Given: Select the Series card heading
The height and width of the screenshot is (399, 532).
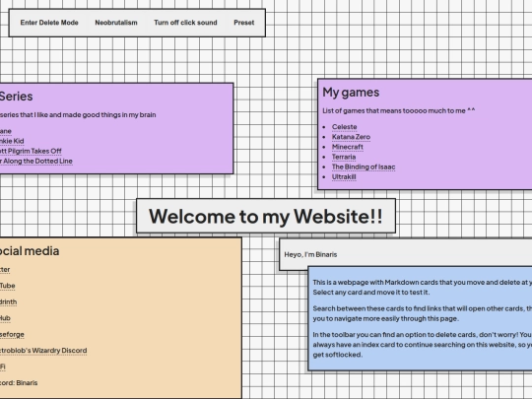Looking at the screenshot, I should (x=17, y=97).
